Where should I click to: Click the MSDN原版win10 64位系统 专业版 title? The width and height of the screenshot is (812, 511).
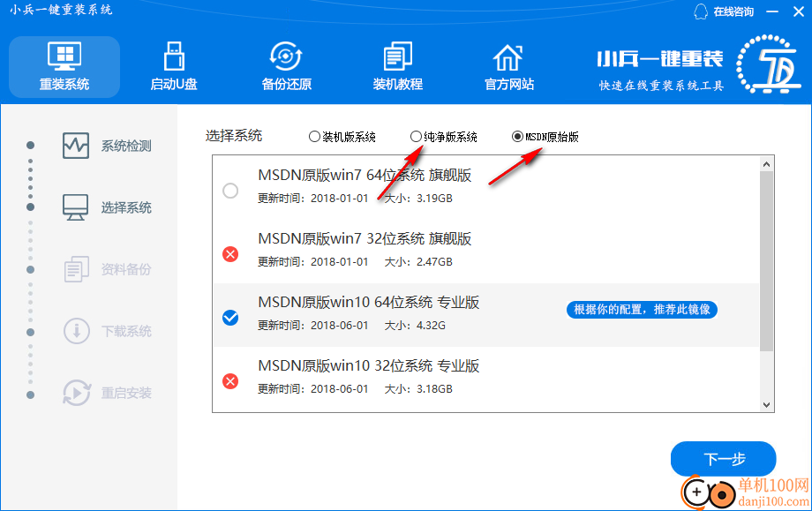pos(369,303)
